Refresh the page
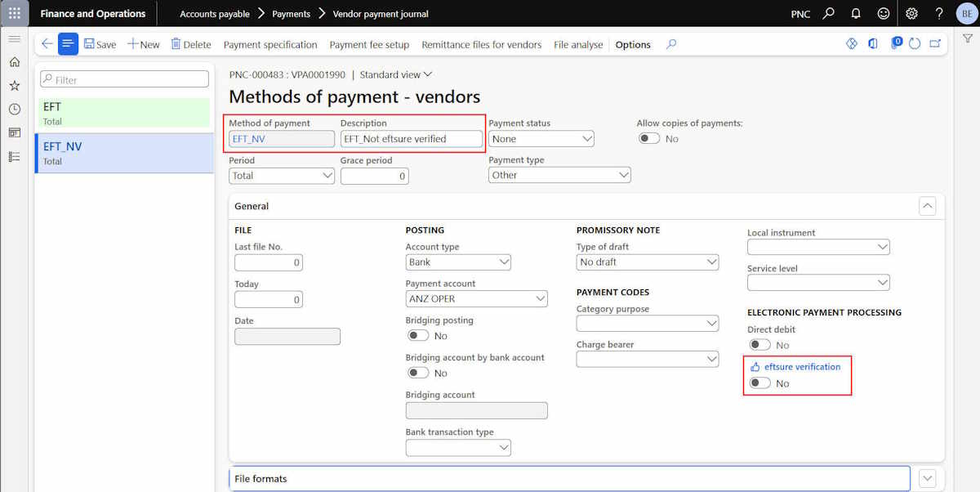 click(915, 44)
